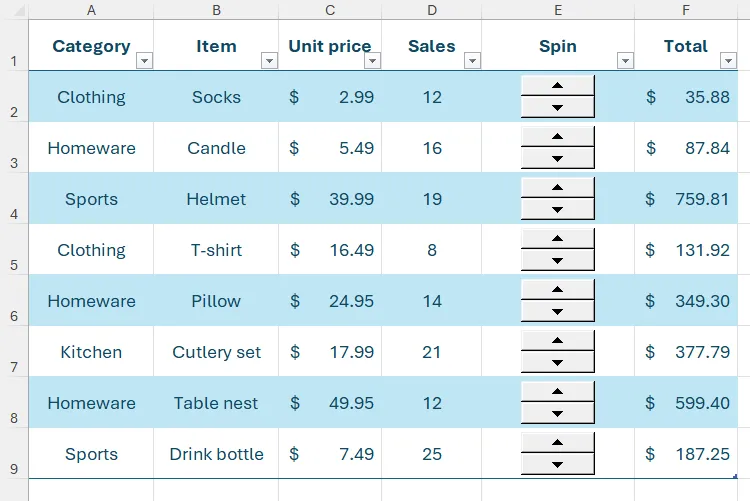Screen dimensions: 750x501
Task: Decrease Table nest sales with down spinner
Action: point(557,413)
